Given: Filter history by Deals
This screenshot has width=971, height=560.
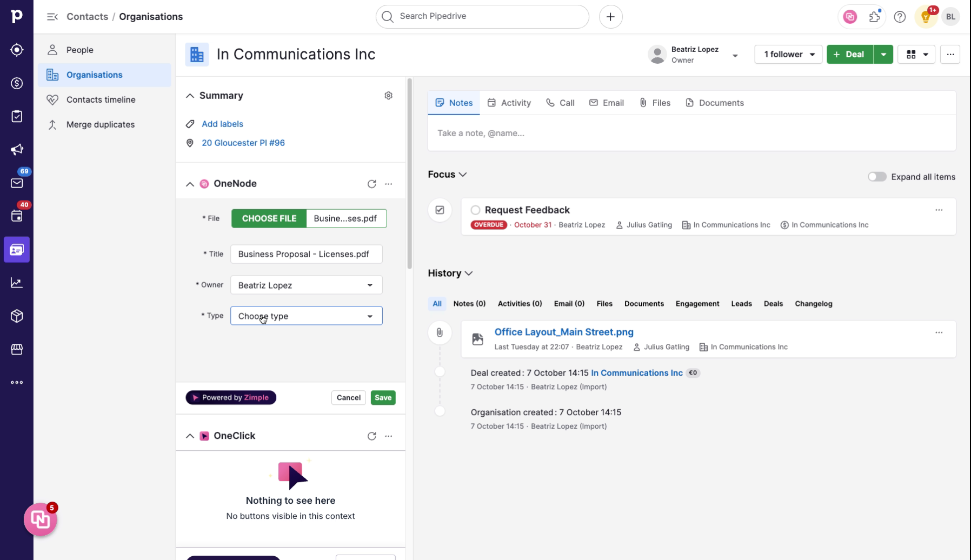Looking at the screenshot, I should pyautogui.click(x=773, y=304).
